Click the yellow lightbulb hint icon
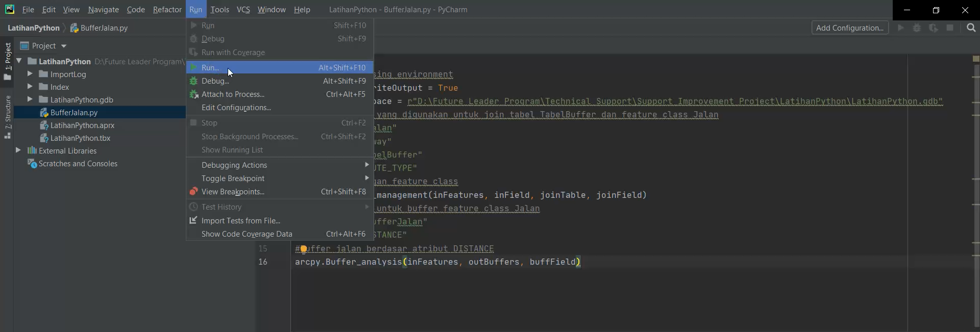This screenshot has width=980, height=332. point(303,249)
